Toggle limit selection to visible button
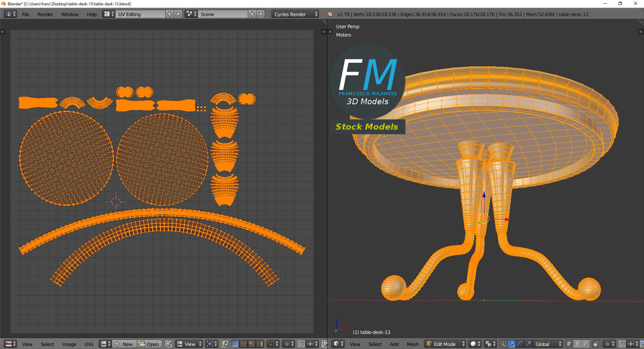 click(596, 344)
